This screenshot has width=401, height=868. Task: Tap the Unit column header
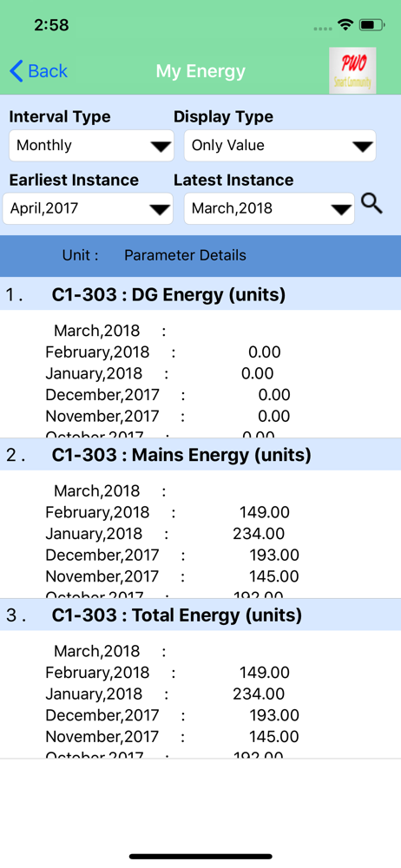[81, 255]
